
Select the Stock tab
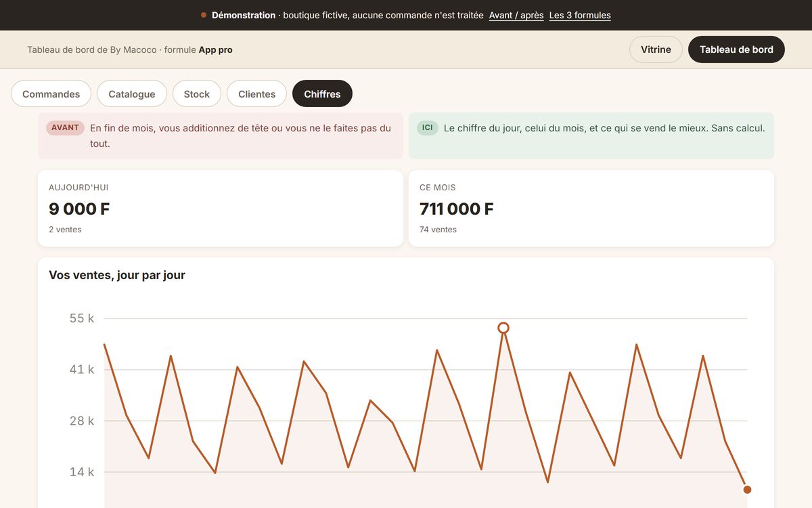point(197,94)
